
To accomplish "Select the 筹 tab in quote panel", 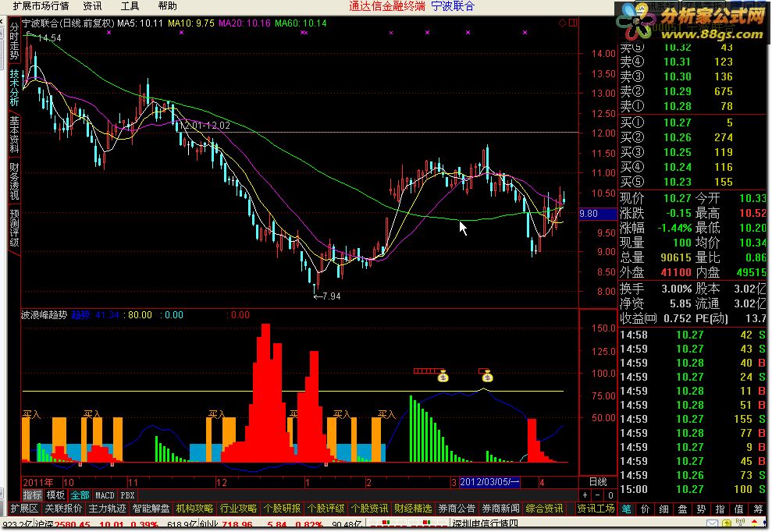I will pyautogui.click(x=758, y=509).
